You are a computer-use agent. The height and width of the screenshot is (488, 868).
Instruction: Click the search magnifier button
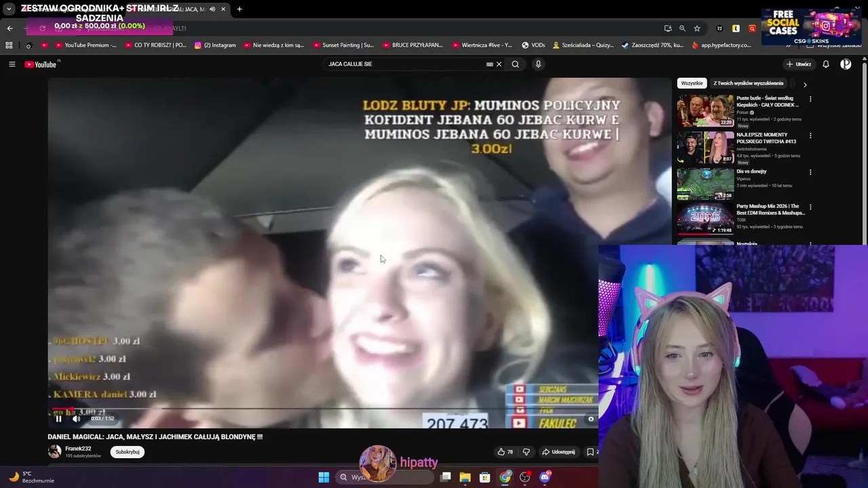[515, 64]
